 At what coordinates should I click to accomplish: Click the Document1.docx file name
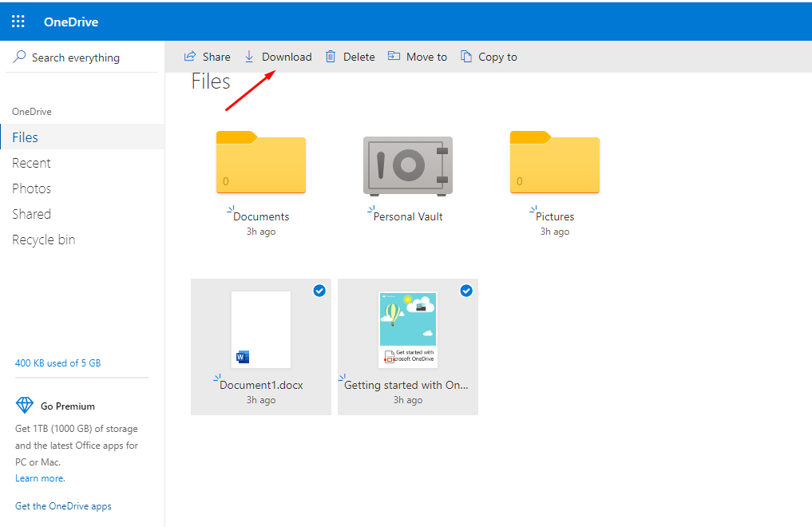tap(262, 385)
